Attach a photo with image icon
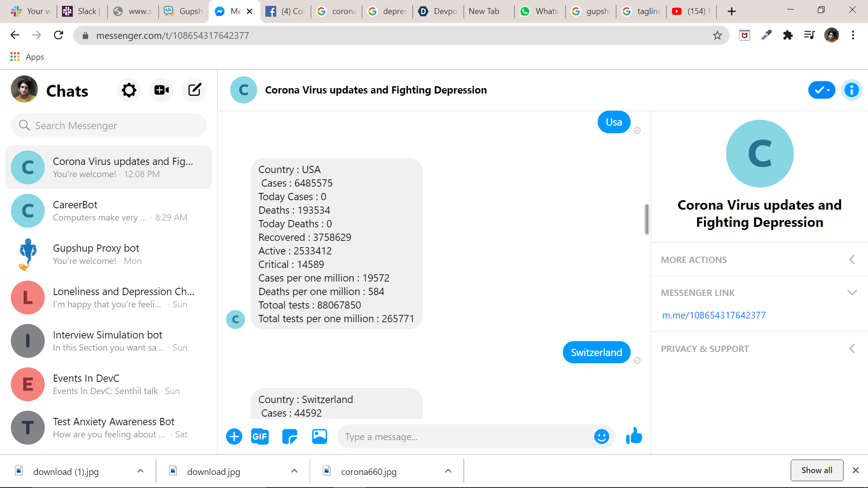868x488 pixels. click(x=320, y=436)
